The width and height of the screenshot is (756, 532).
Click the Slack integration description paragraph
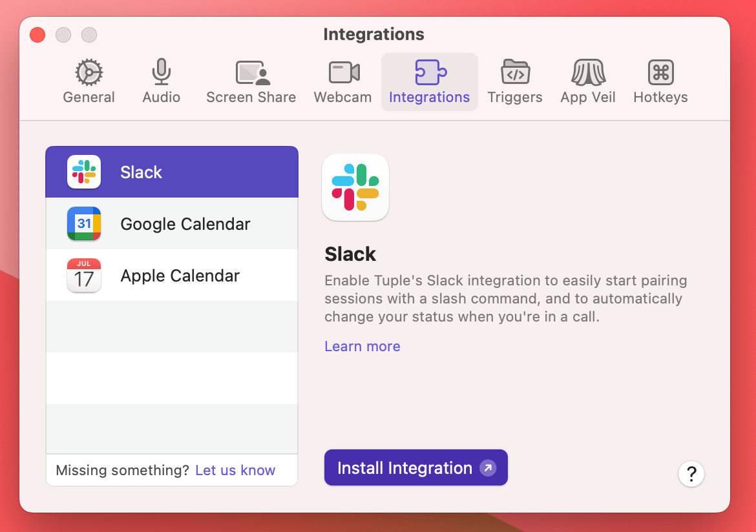(x=506, y=298)
